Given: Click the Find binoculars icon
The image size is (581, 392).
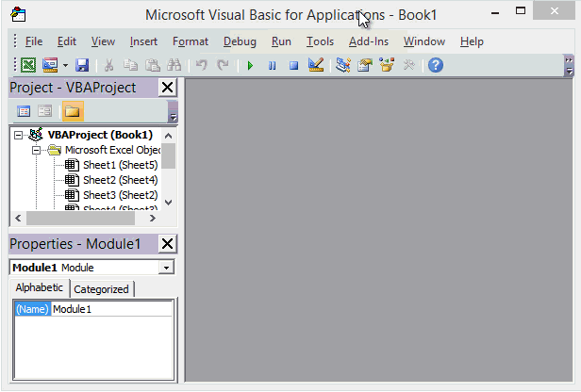Looking at the screenshot, I should point(174,66).
